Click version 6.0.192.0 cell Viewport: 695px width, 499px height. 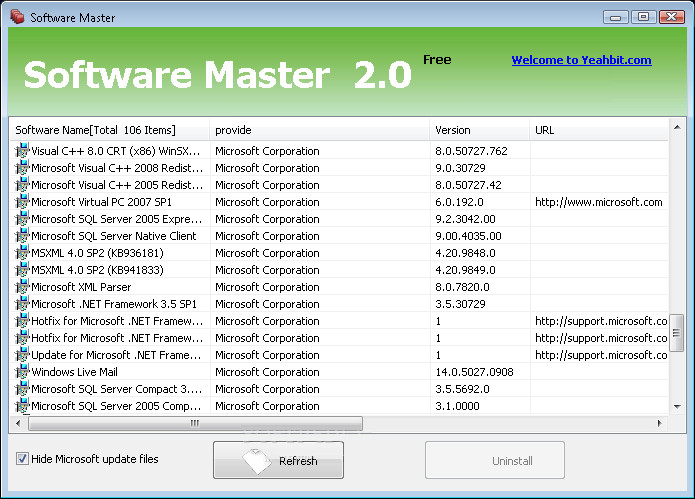pos(459,202)
